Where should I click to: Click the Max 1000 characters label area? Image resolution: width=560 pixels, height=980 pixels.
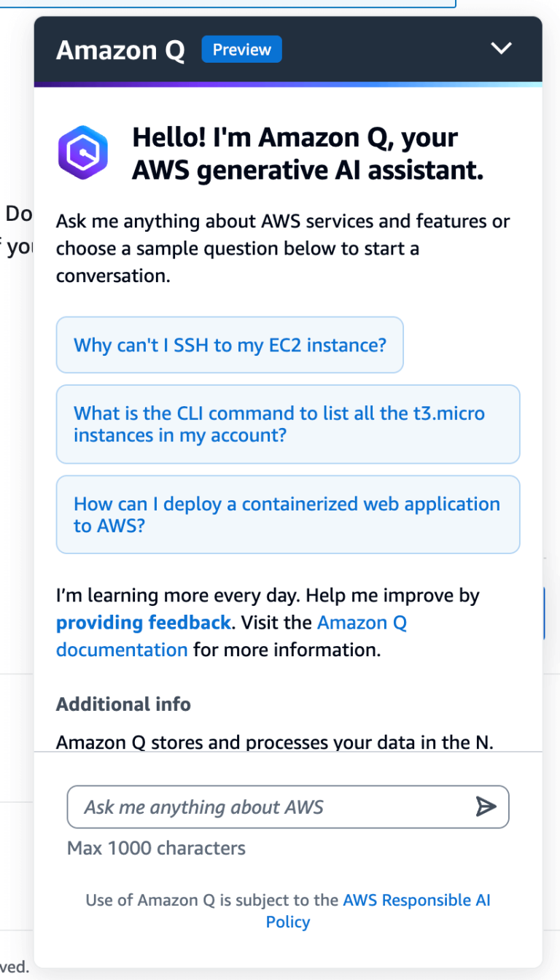click(155, 848)
